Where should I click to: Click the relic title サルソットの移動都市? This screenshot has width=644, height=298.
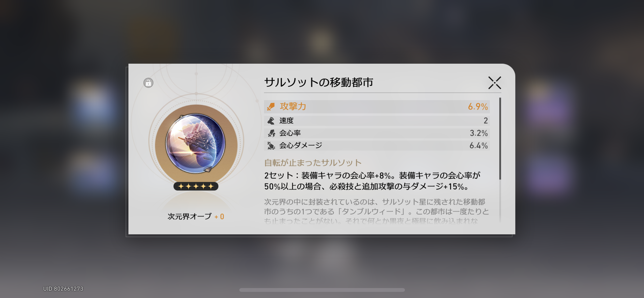click(318, 82)
